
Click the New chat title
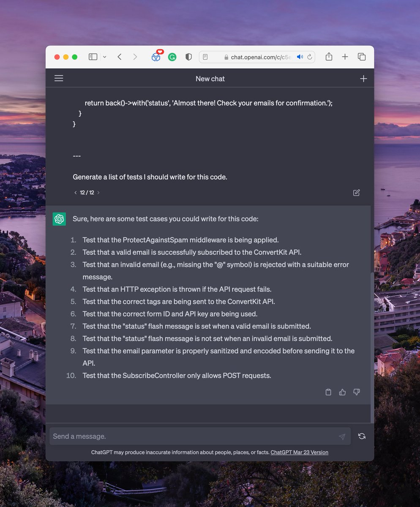[210, 79]
